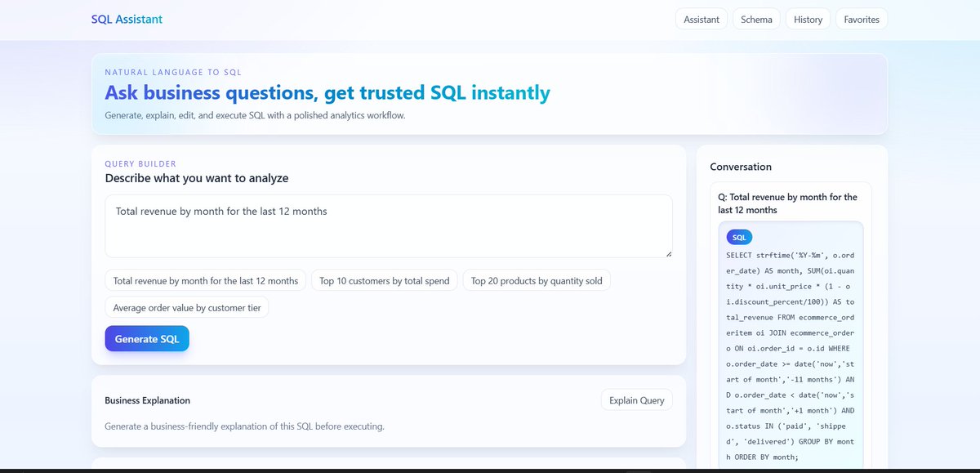Image resolution: width=980 pixels, height=473 pixels.
Task: Switch to the Schema tab
Action: tap(756, 19)
